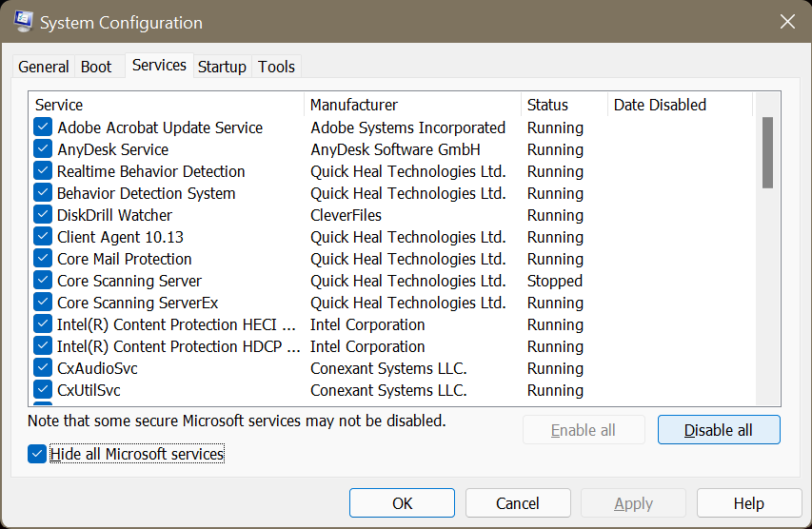Click the System Configuration title bar icon
This screenshot has width=812, height=529.
pyautogui.click(x=23, y=22)
